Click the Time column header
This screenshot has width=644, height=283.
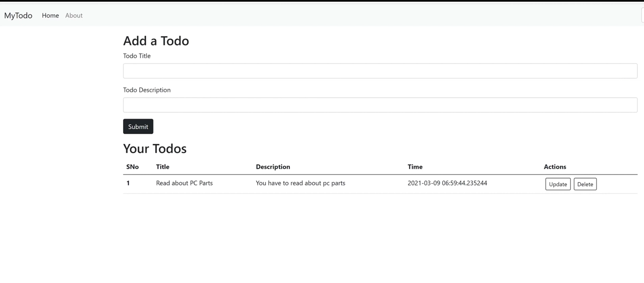(415, 167)
